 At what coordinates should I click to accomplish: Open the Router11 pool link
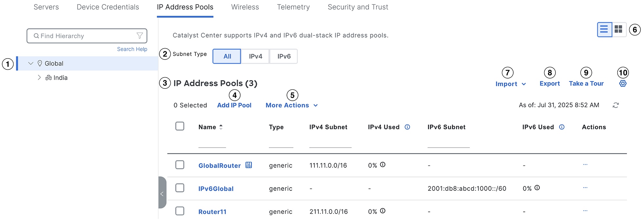coord(212,212)
